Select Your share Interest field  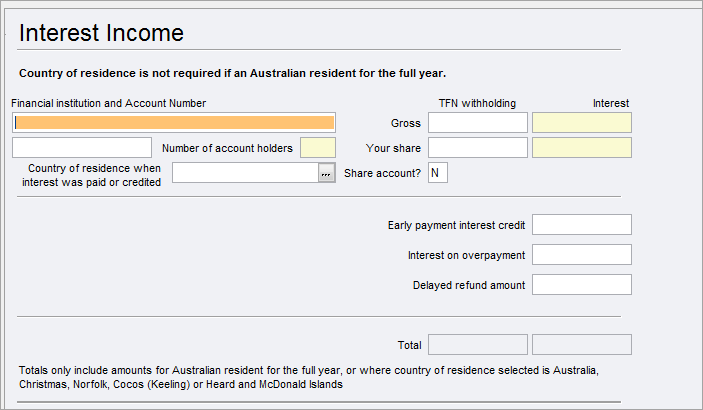coord(581,148)
